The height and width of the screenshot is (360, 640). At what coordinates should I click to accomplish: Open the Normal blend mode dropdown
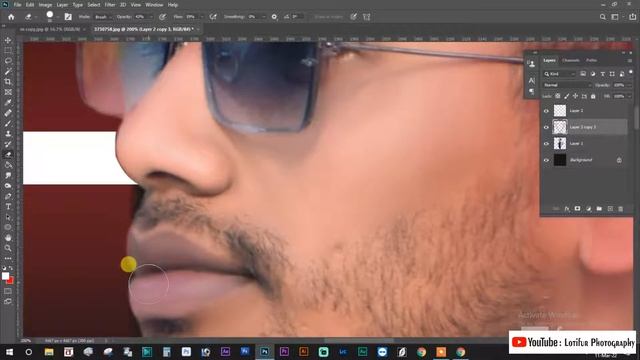click(x=567, y=85)
